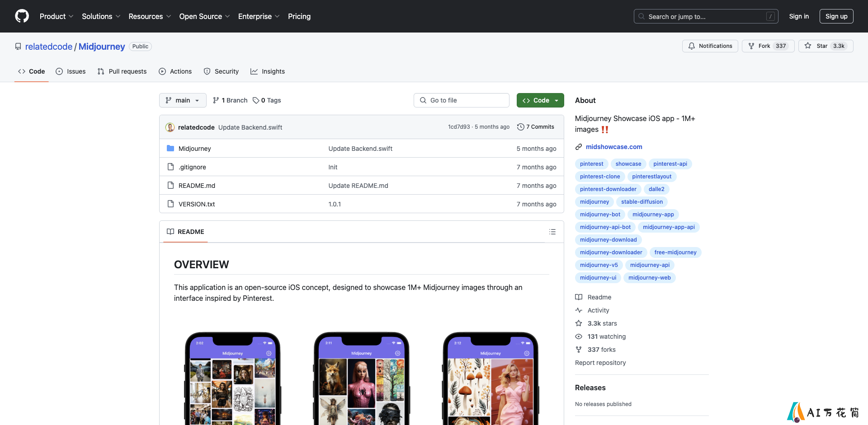Click Report repository link

[x=600, y=363]
